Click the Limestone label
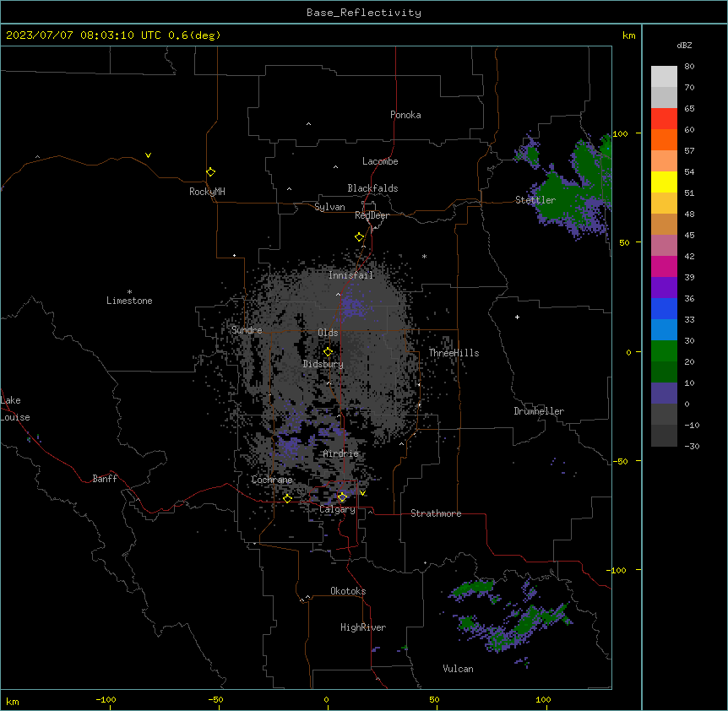This screenshot has width=728, height=711. [x=129, y=301]
